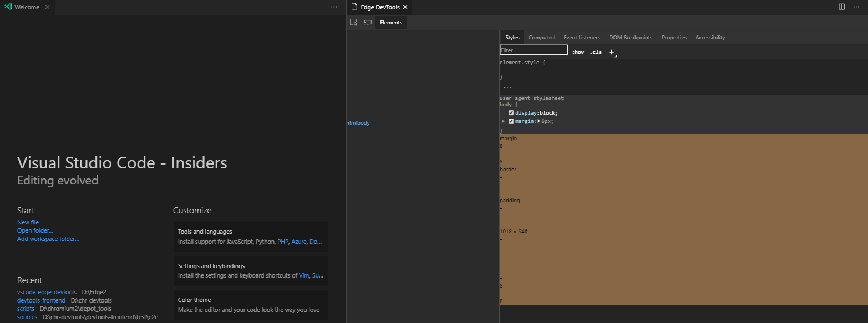
Task: Open the DOM Breakpoints tab
Action: pos(631,37)
